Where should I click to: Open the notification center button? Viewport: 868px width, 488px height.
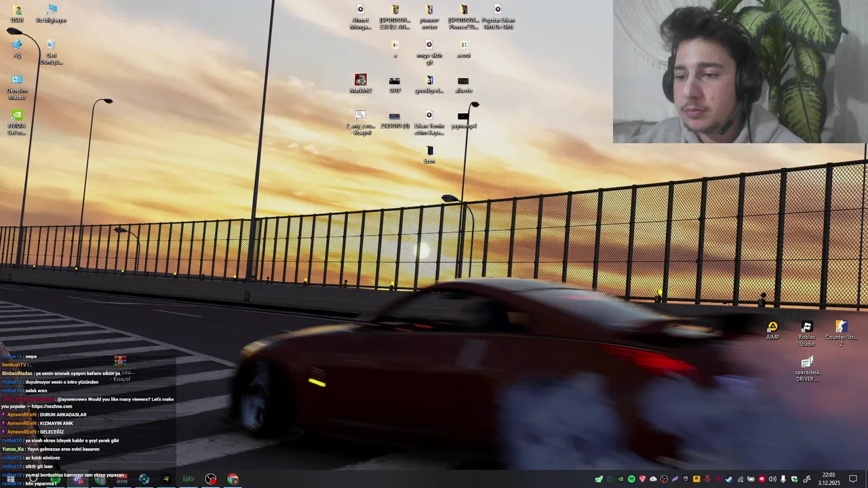pyautogui.click(x=853, y=479)
